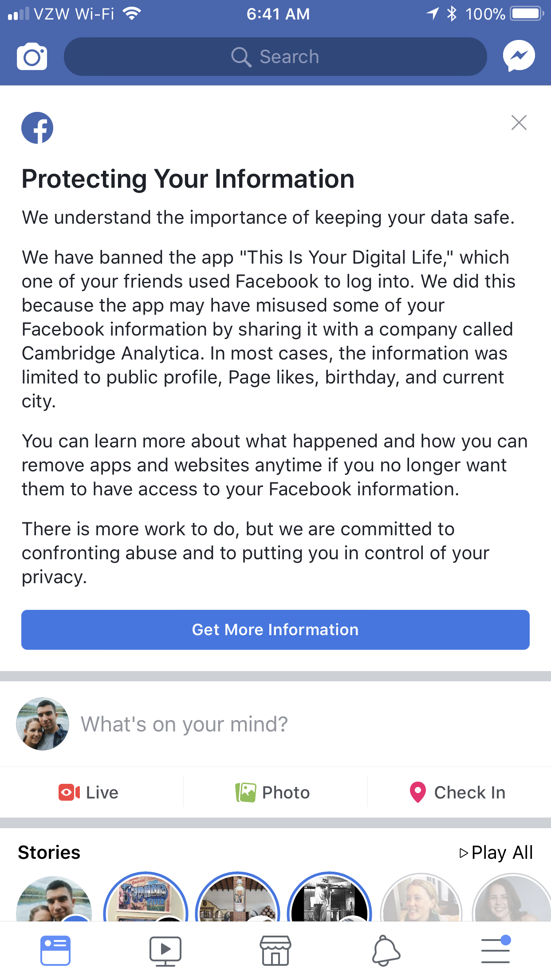Viewport: 551px width, 980px height.
Task: Open Messenger from the top bar
Action: click(x=519, y=56)
